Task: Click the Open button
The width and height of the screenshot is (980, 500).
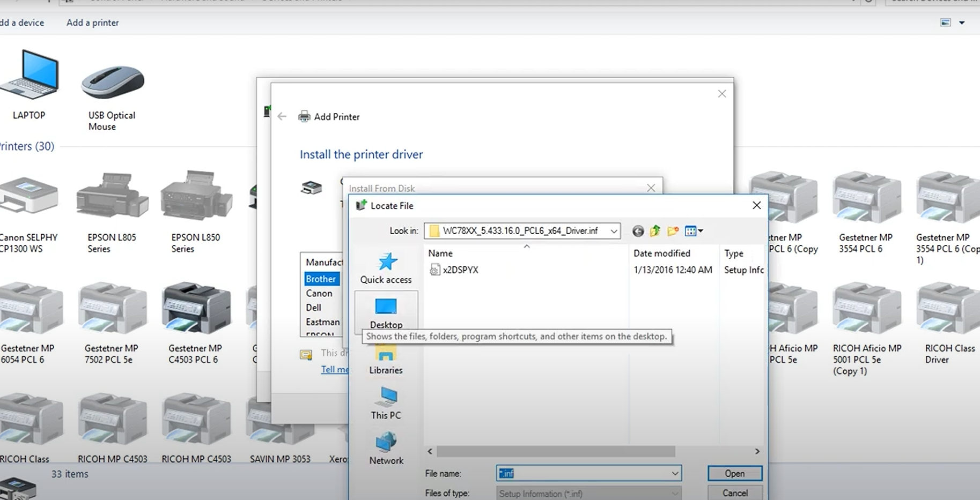Action: [x=734, y=473]
